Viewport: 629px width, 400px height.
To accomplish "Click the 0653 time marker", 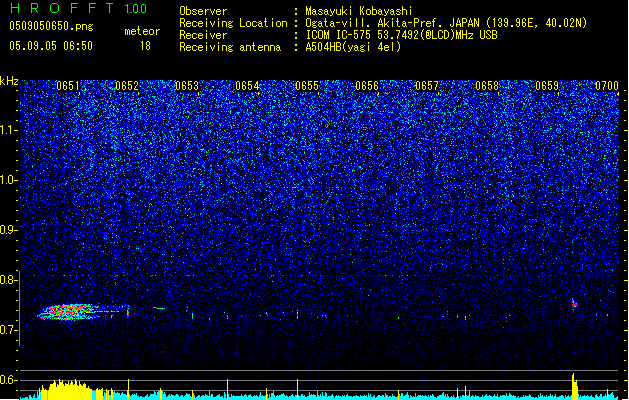I will click(187, 86).
